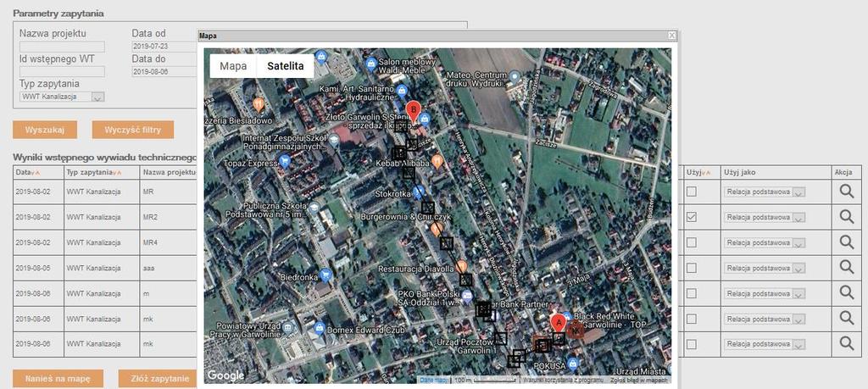Click MR2 project name cell
This screenshot has width=868, height=389.
169,218
